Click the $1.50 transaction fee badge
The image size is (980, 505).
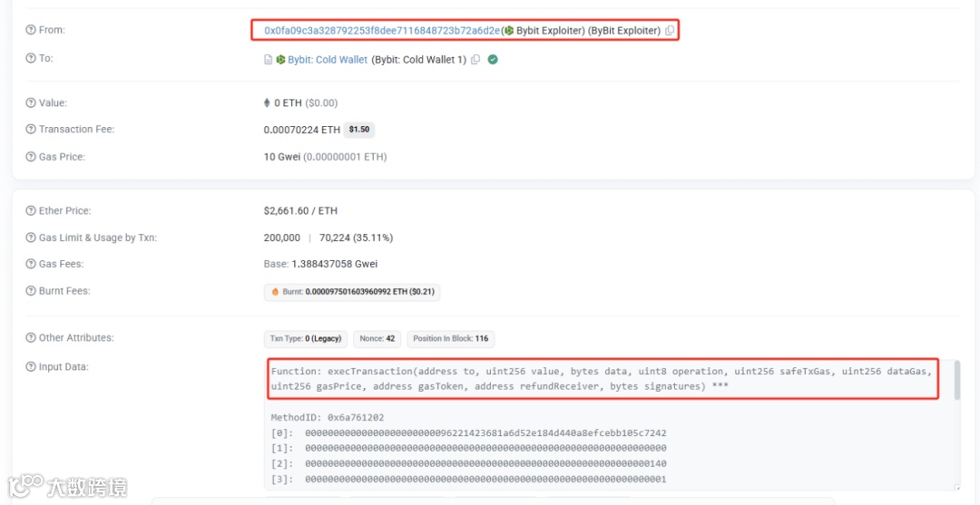(x=358, y=130)
